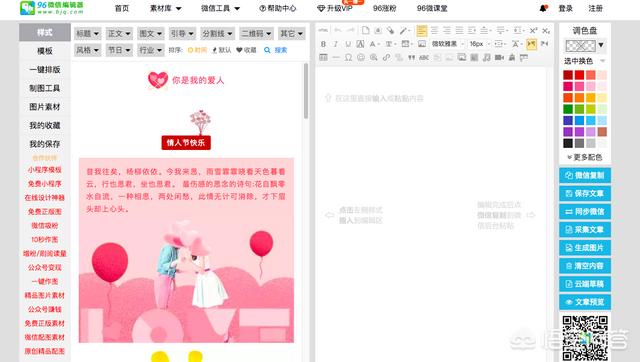This screenshot has width=640, height=362.
Task: Insert a blockquote
Action: (411, 58)
